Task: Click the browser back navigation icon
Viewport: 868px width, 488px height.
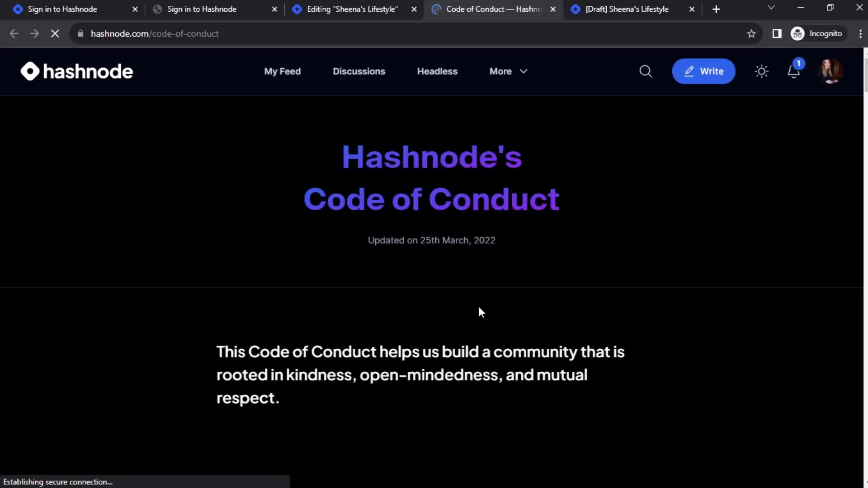Action: (14, 33)
